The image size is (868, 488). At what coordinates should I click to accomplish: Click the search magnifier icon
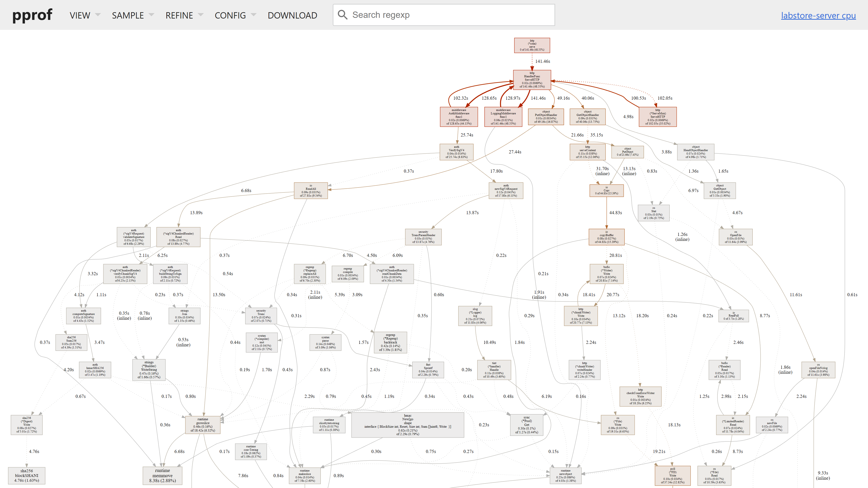tap(343, 15)
